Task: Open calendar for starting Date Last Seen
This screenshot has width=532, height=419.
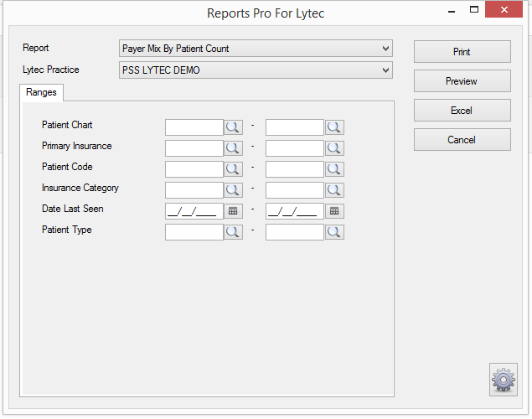Action: [x=233, y=211]
